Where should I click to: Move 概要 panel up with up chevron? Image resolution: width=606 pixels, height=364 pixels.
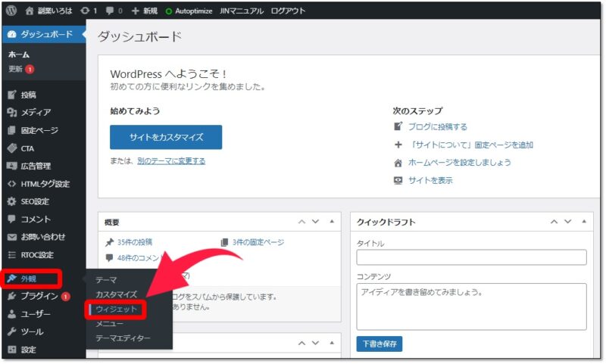[301, 222]
